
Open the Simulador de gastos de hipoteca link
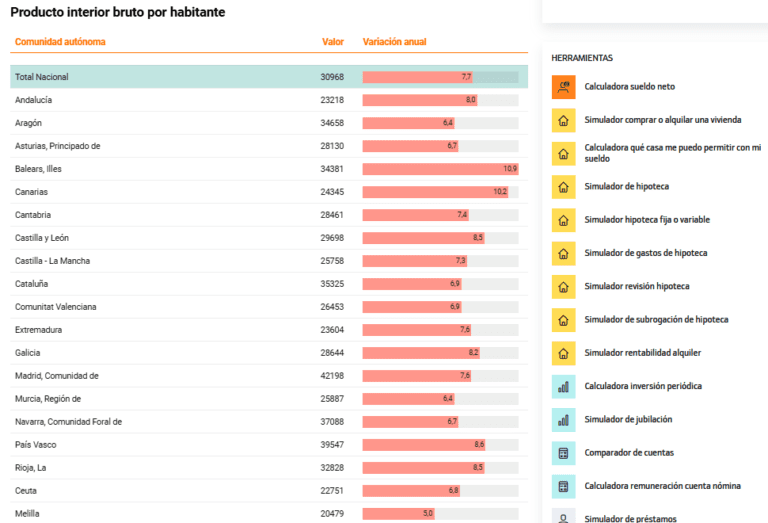click(x=646, y=253)
